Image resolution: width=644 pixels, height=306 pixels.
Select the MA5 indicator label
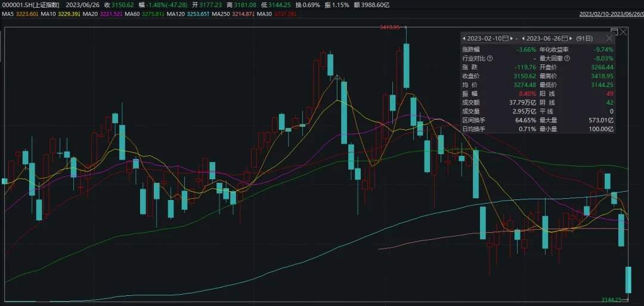pyautogui.click(x=21, y=13)
